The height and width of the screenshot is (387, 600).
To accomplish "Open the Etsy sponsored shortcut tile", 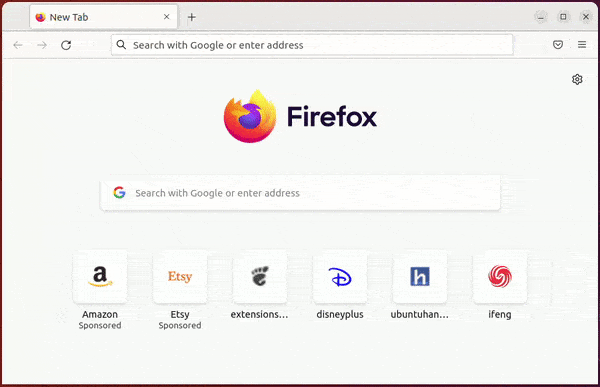I will coord(180,277).
